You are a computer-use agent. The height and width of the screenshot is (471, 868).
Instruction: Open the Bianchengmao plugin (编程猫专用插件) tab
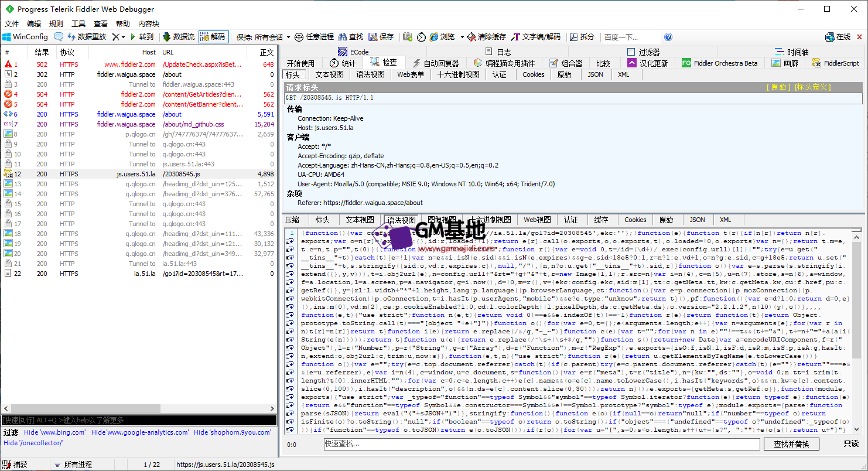pos(504,63)
